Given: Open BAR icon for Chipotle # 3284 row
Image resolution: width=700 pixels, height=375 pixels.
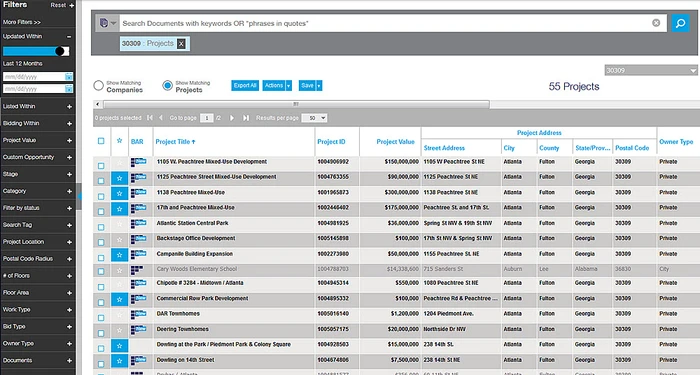Looking at the screenshot, I should (x=138, y=283).
